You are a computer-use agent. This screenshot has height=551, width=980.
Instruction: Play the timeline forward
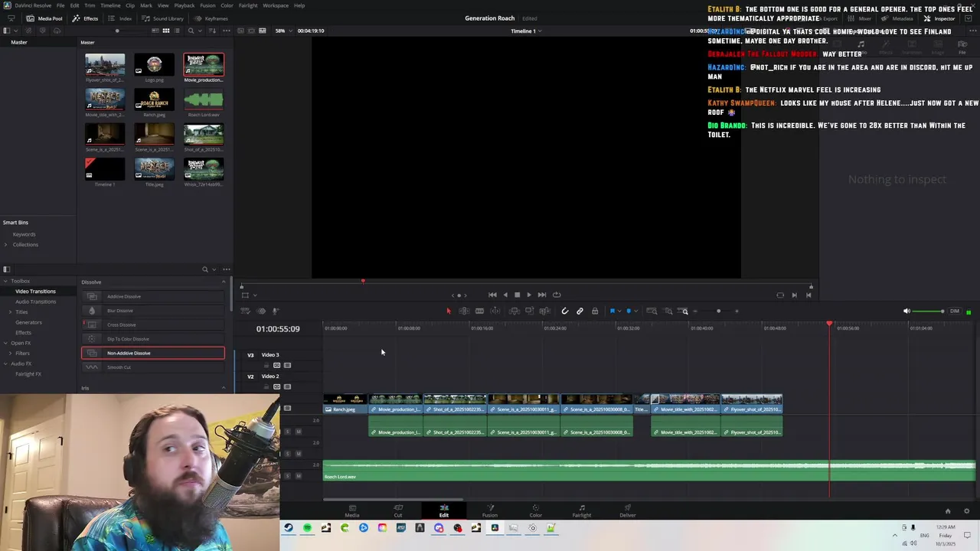[x=529, y=295]
